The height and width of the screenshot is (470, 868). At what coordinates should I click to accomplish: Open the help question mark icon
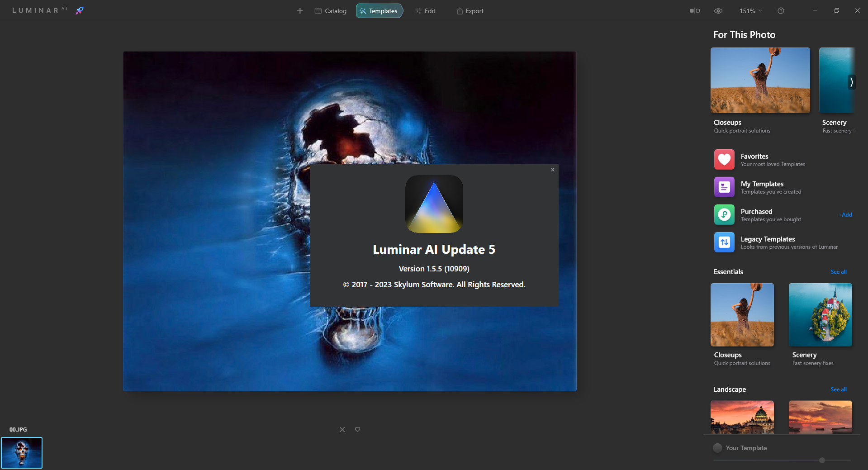pyautogui.click(x=781, y=11)
